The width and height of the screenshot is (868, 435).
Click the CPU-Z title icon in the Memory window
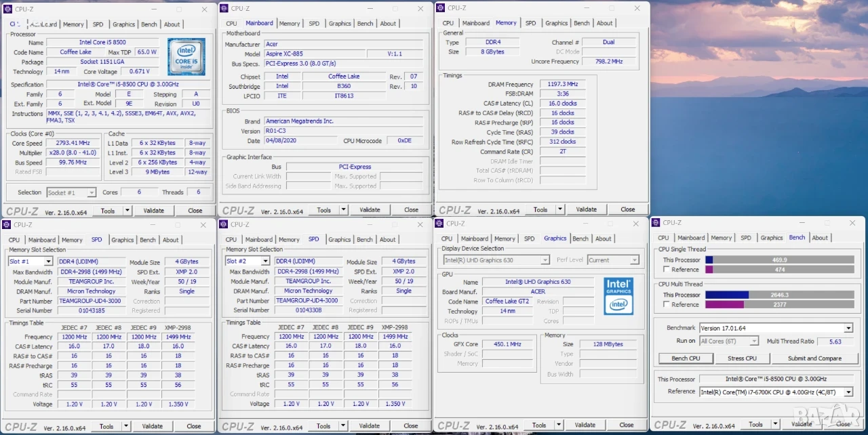tap(441, 8)
